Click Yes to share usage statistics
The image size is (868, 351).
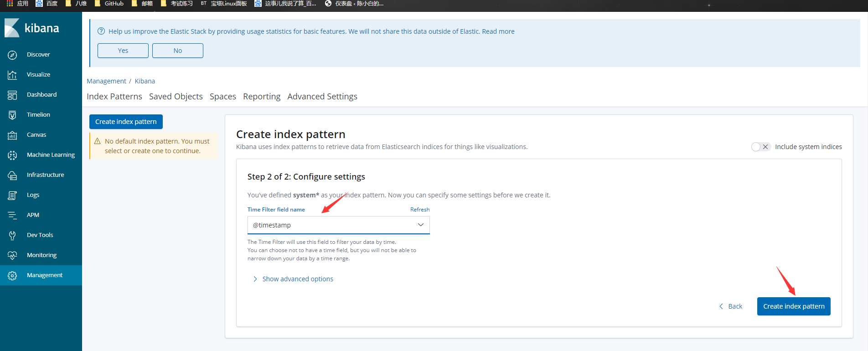click(x=123, y=51)
